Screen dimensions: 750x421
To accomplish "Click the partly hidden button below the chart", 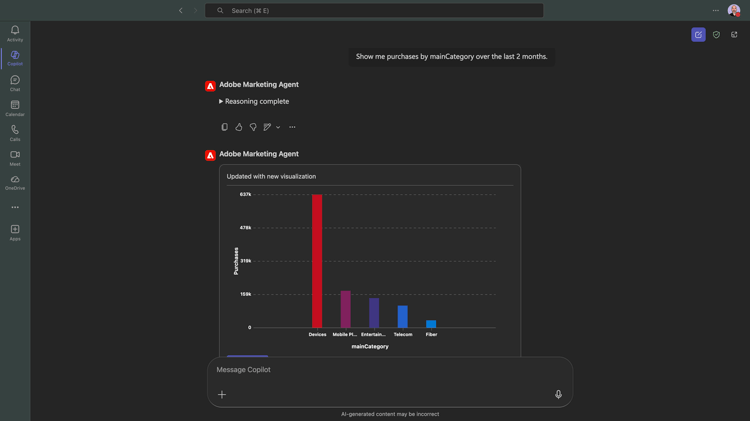I will point(247,356).
